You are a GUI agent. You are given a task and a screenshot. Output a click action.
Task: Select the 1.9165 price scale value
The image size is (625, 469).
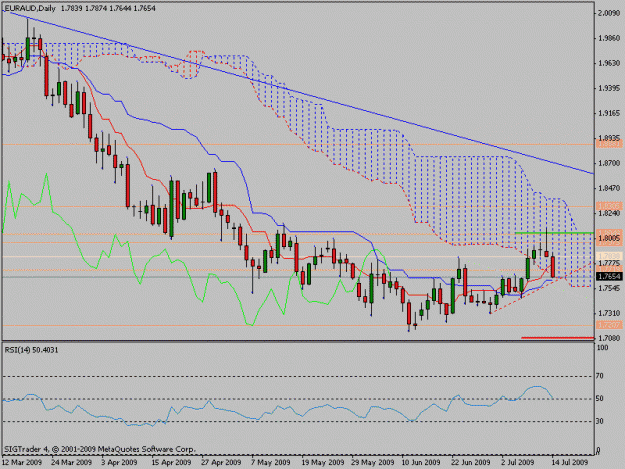[609, 113]
